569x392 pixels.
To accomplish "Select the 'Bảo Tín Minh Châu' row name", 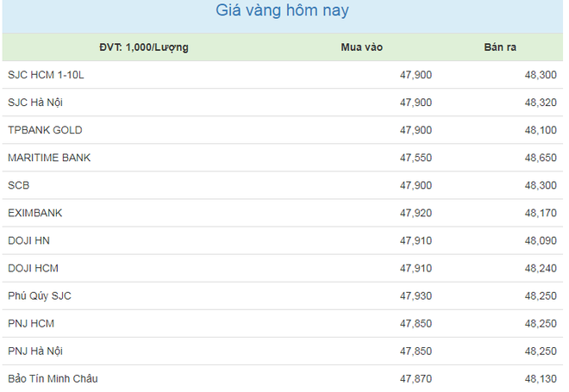I will coord(53,378).
